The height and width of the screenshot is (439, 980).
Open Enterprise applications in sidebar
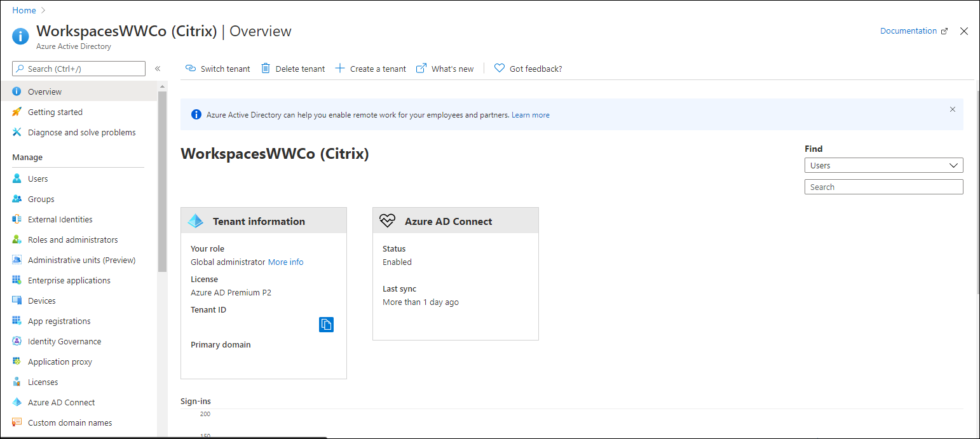point(69,281)
